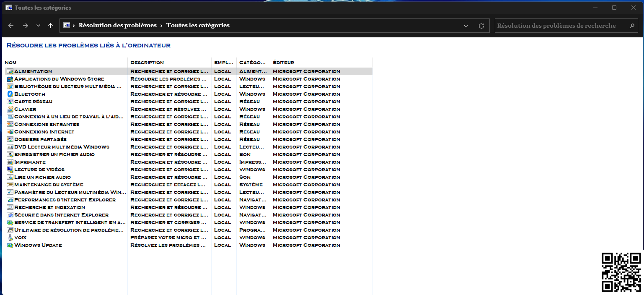Sort by the Description column header

click(169, 63)
